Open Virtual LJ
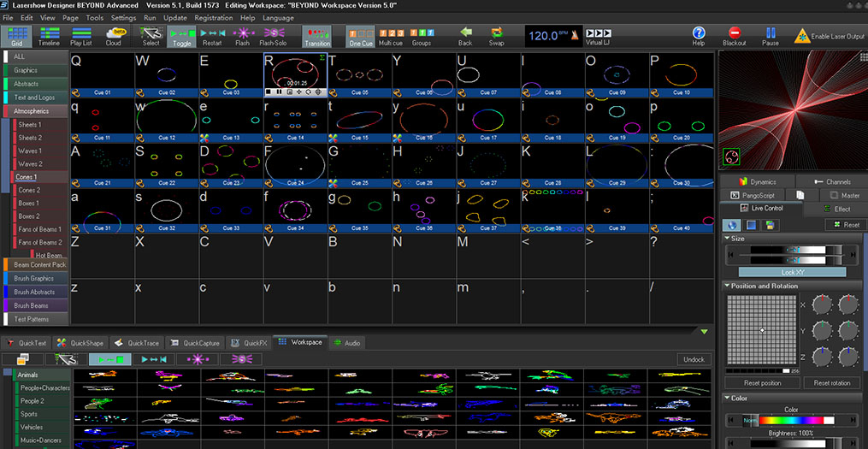868x449 pixels. pos(598,36)
